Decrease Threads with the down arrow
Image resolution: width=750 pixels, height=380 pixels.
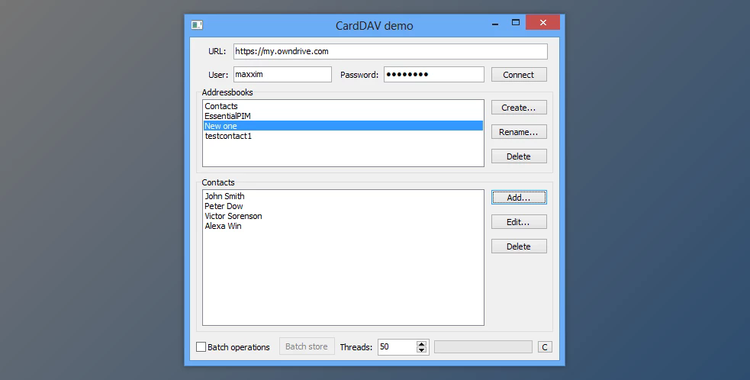coord(421,350)
